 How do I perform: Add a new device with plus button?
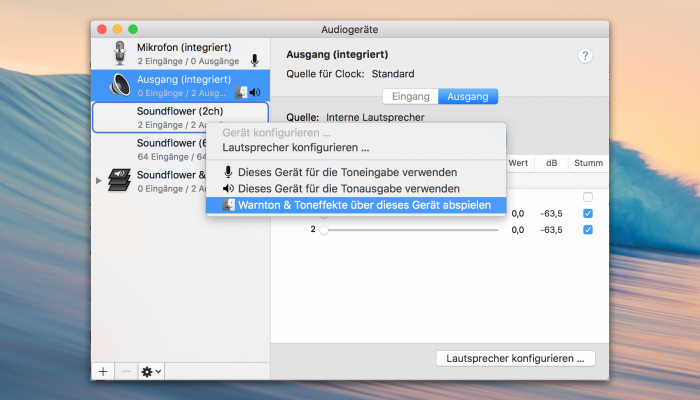(103, 371)
